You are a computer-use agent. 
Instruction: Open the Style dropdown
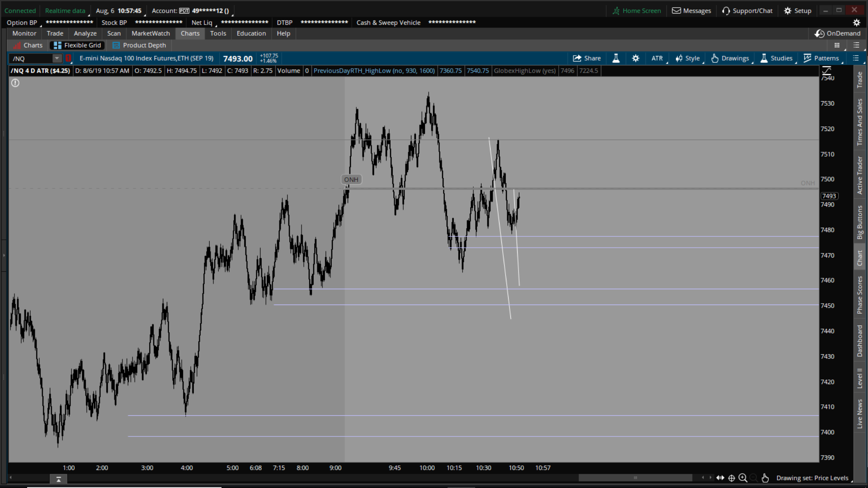coord(688,58)
